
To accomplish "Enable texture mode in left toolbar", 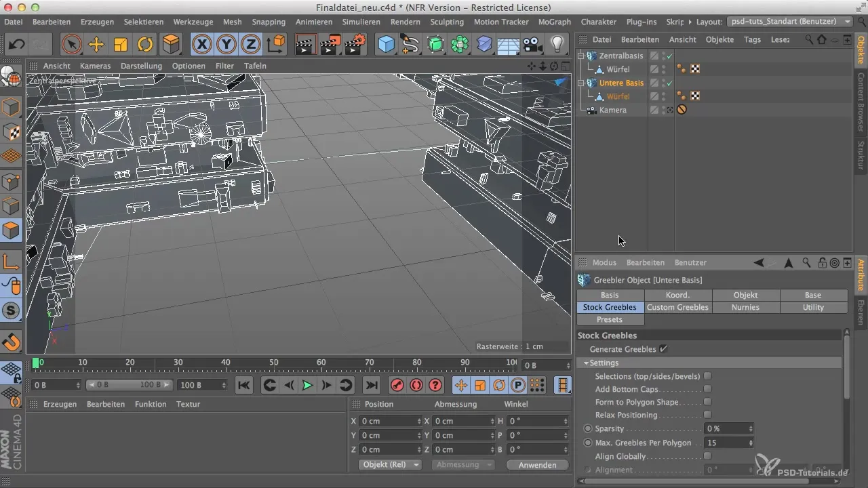I will pos(11,131).
